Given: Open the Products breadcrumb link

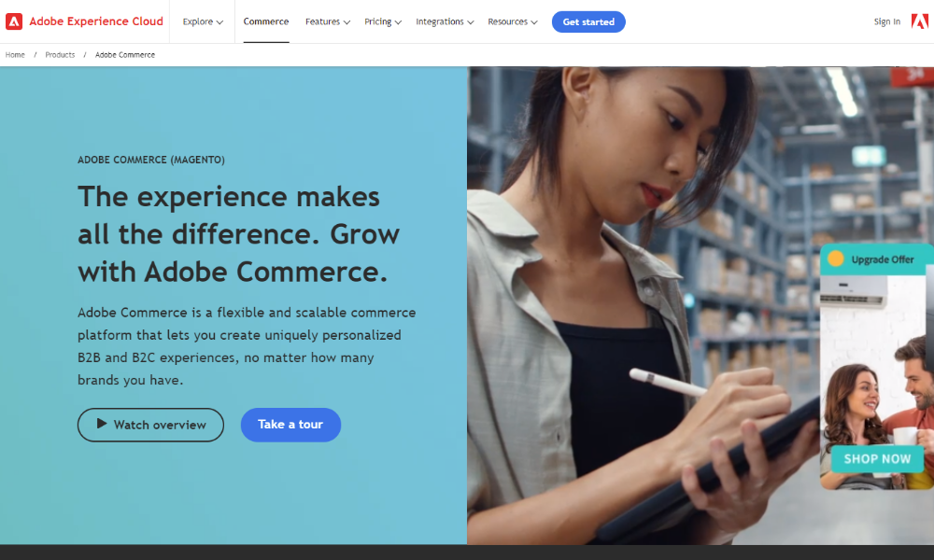Looking at the screenshot, I should [60, 55].
